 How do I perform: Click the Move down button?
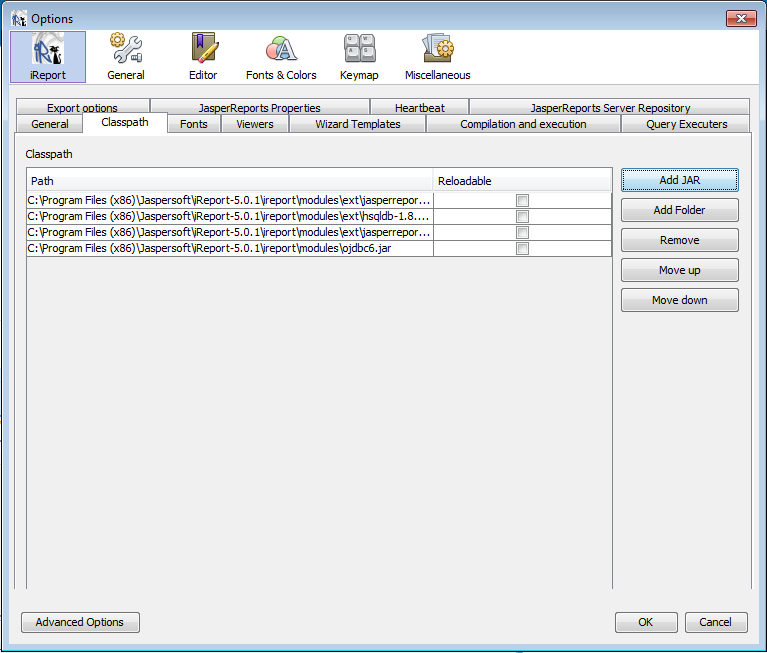(679, 300)
